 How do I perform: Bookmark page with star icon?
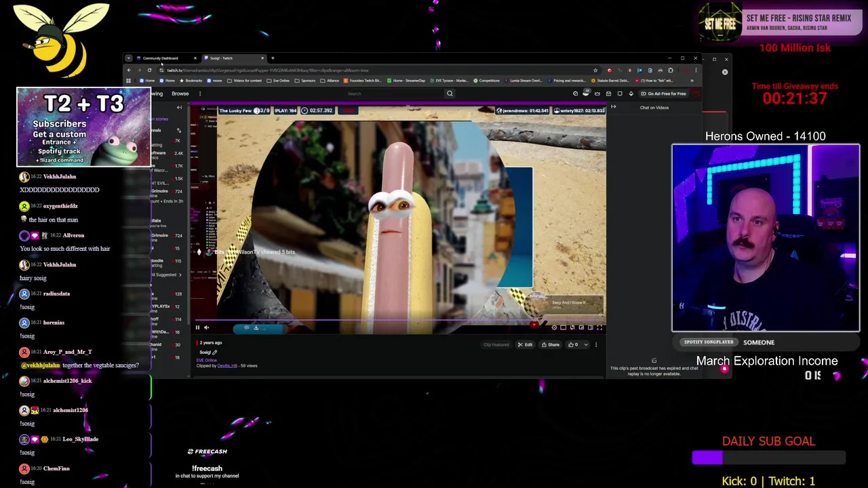pos(595,70)
